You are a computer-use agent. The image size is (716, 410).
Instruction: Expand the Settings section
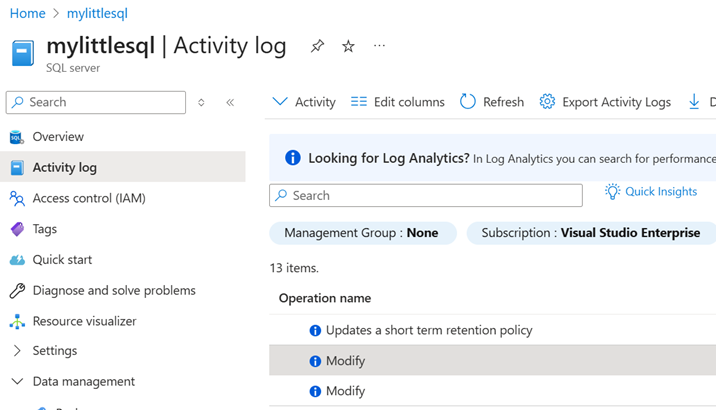pos(17,351)
